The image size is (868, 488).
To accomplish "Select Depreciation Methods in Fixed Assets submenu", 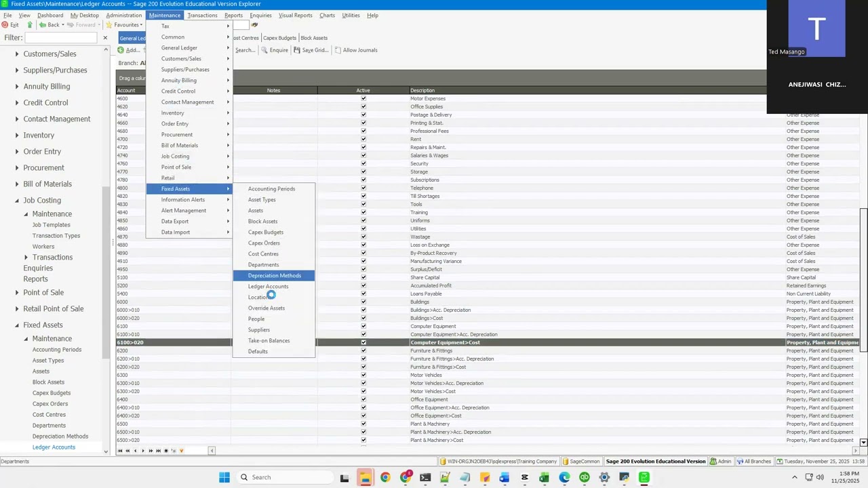I will pyautogui.click(x=274, y=276).
